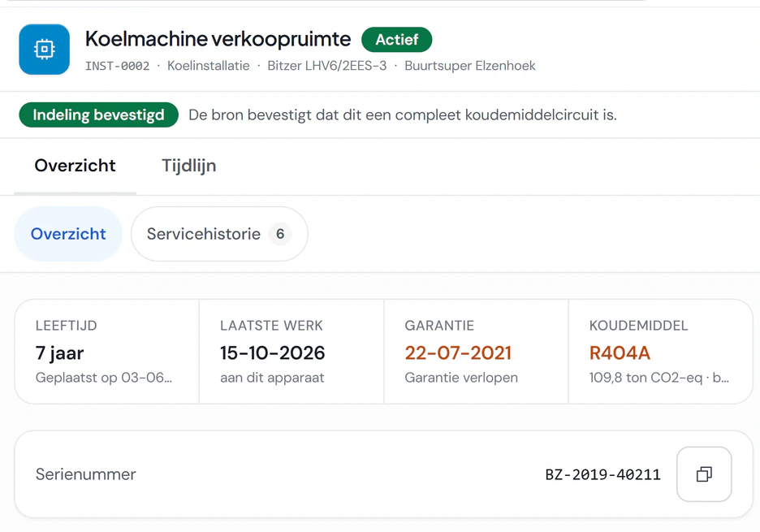Switch to the Tijdlijn tab
760x532 pixels.
(x=188, y=166)
